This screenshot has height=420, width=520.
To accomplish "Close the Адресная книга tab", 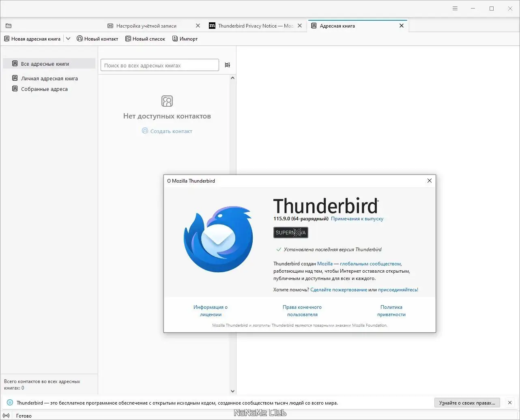I will point(402,26).
